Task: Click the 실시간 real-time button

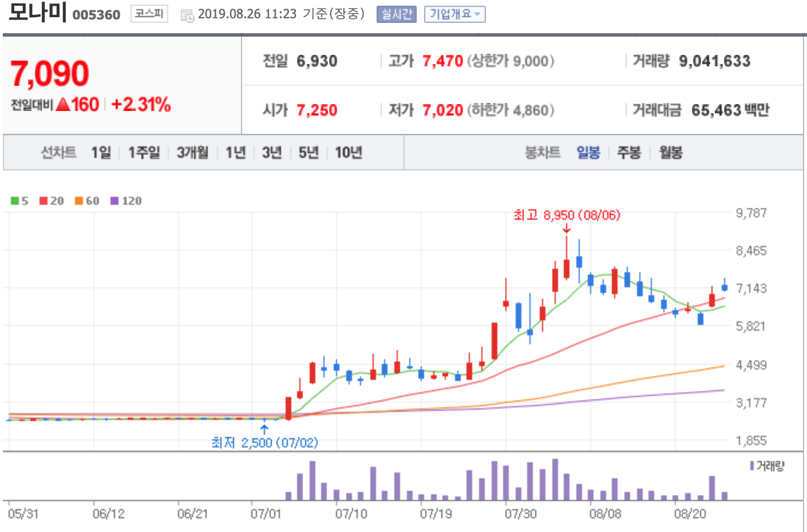Action: [397, 14]
